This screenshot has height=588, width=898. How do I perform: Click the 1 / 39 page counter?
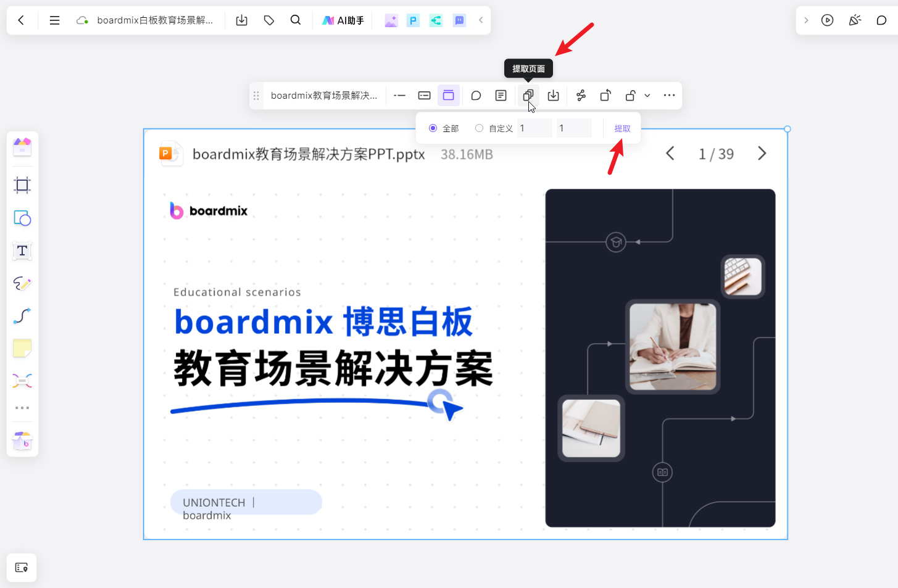tap(716, 154)
